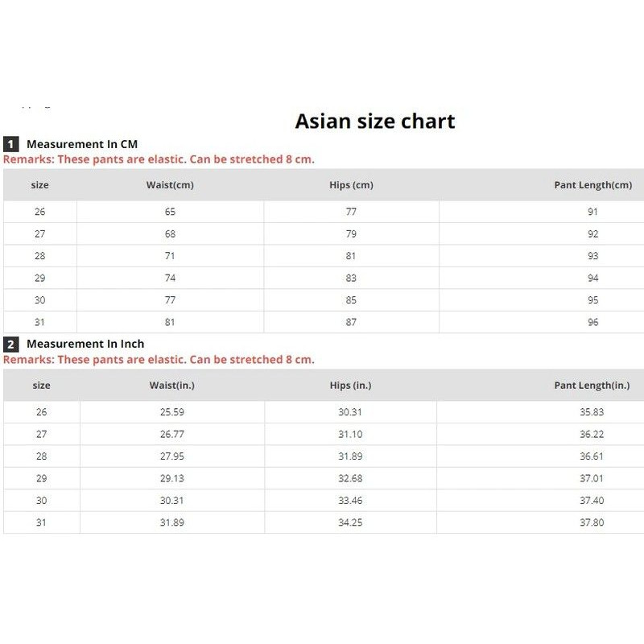Click the 96 pant length cell
This screenshot has height=644, width=644.
(593, 323)
